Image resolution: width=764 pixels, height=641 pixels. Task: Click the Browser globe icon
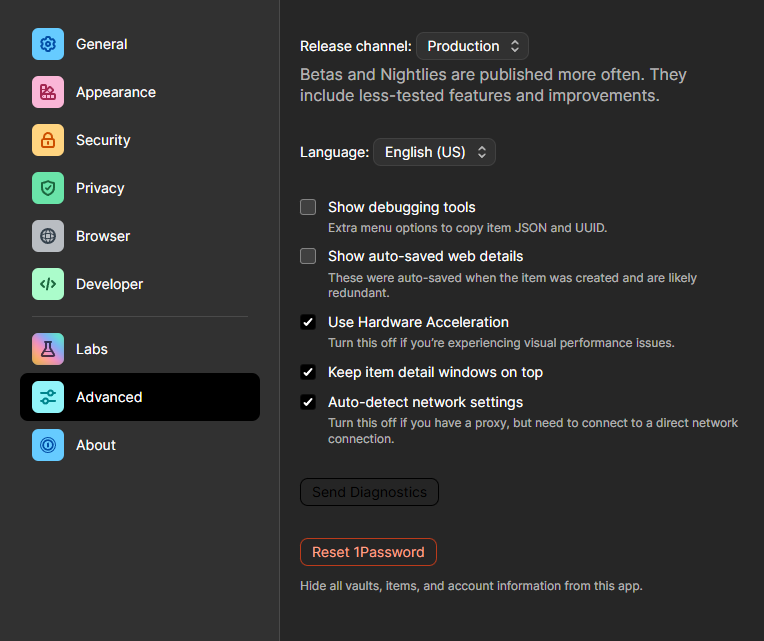pyautogui.click(x=48, y=236)
